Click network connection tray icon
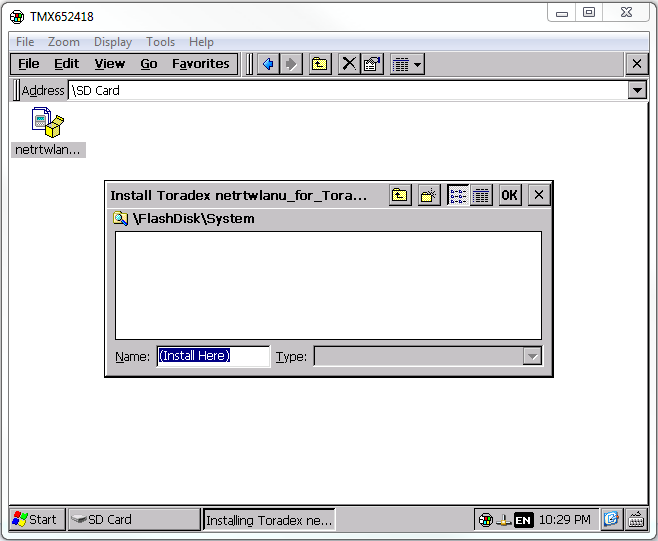 click(503, 521)
